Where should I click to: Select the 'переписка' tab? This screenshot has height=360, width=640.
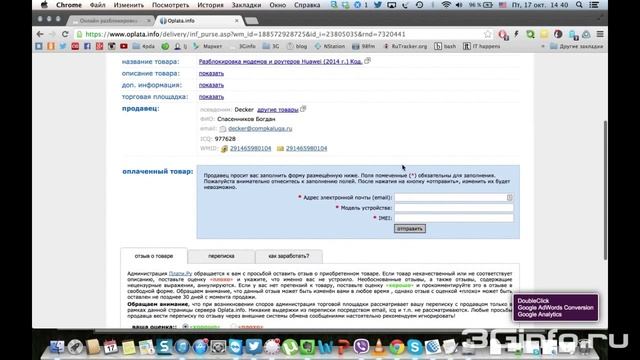221,256
